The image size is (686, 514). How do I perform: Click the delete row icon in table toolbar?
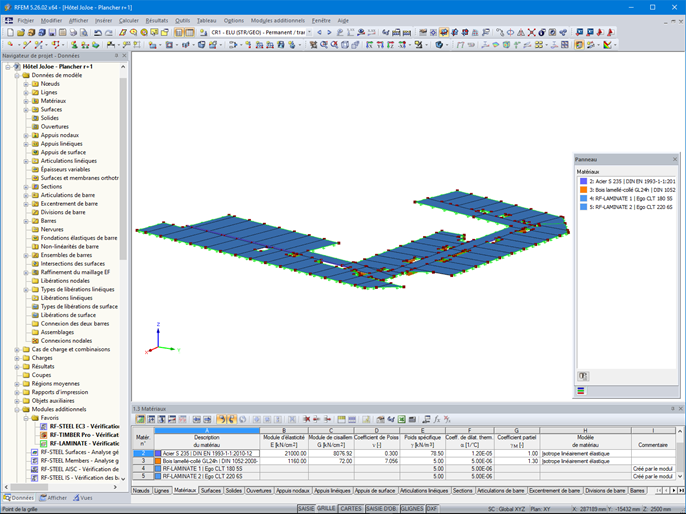(307, 420)
